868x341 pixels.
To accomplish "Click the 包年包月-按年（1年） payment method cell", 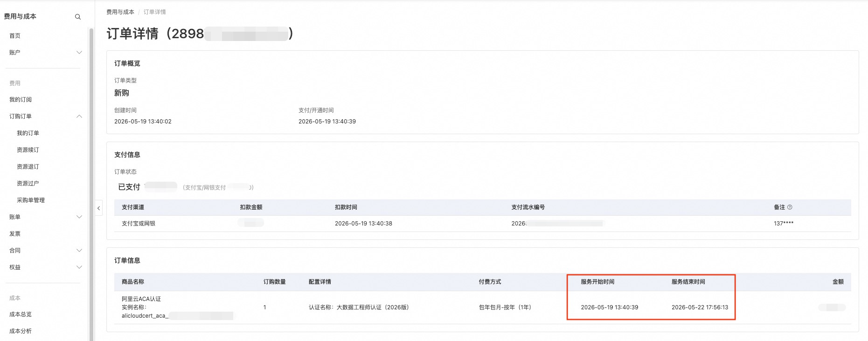I will click(505, 307).
